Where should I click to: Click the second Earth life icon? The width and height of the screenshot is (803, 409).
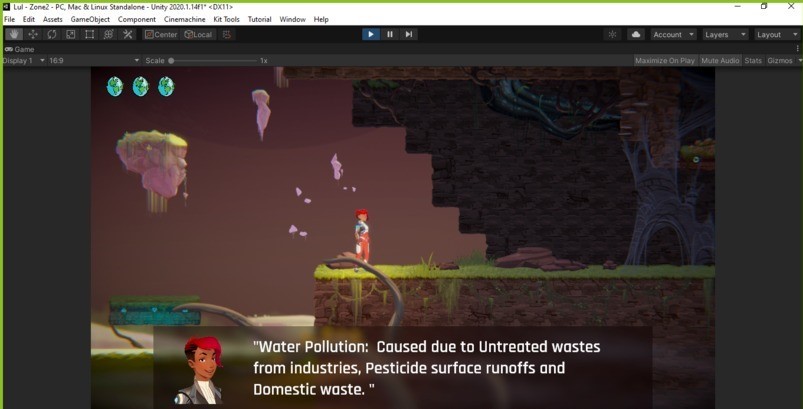point(141,86)
